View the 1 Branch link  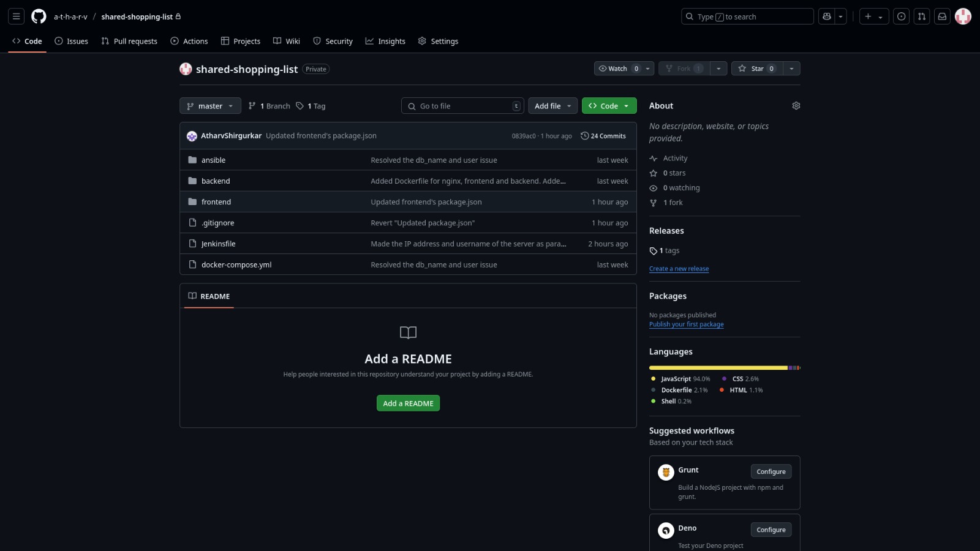coord(269,106)
